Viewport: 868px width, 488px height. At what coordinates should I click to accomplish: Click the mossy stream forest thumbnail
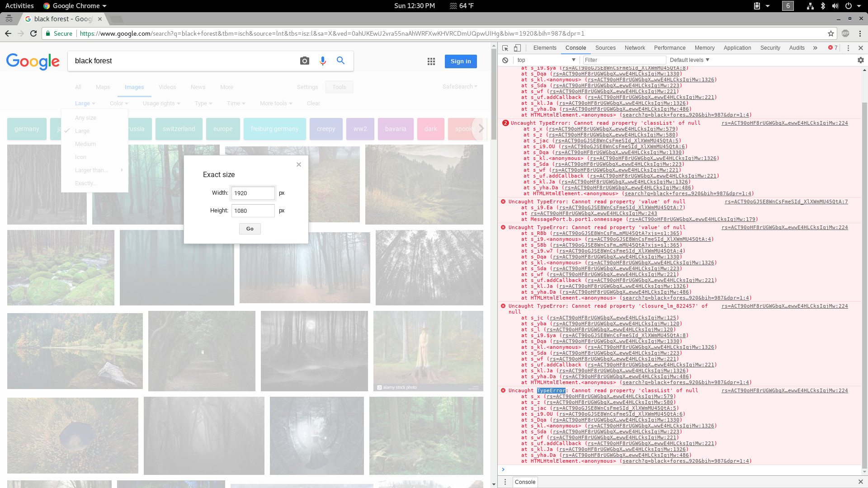tap(61, 267)
